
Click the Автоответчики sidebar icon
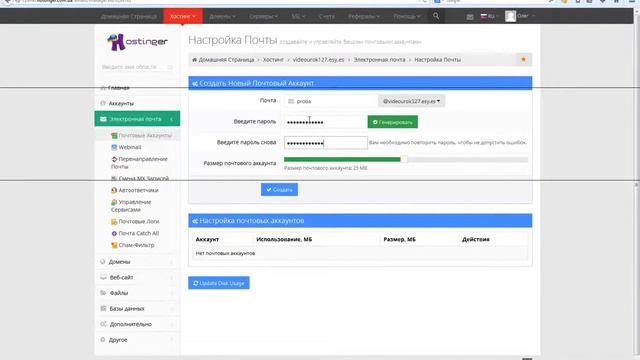pos(114,190)
